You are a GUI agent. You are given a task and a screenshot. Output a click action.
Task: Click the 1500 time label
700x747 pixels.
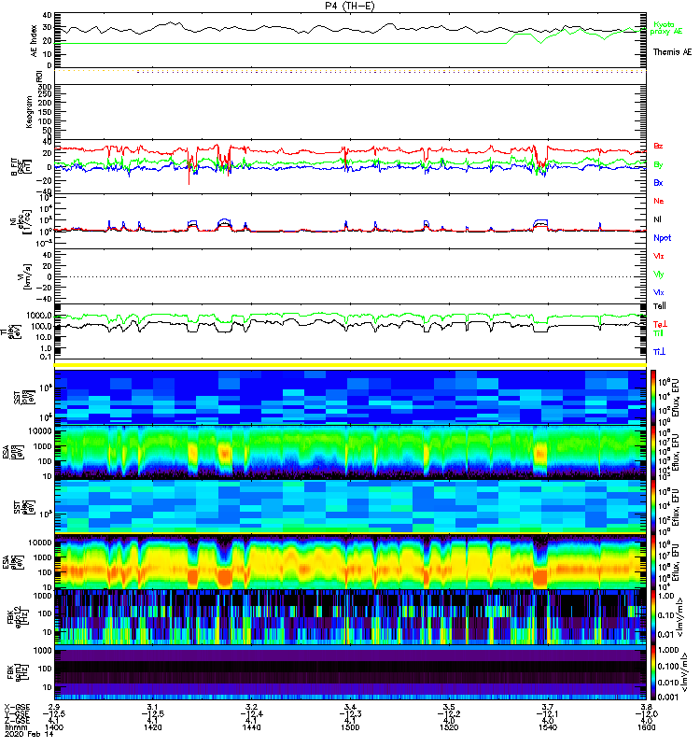(x=350, y=727)
